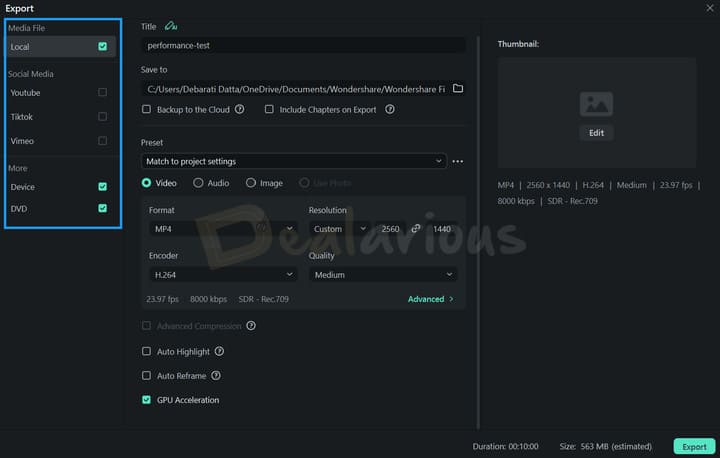Click the vertical scrollbar of settings panel

coord(478,232)
